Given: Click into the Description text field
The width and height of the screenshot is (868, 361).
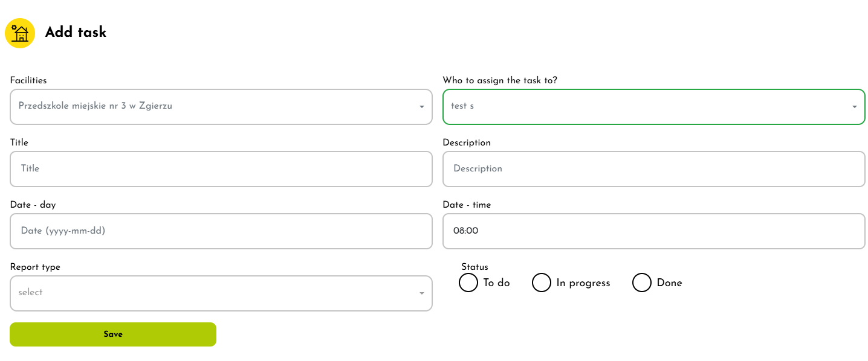Looking at the screenshot, I should coord(653,169).
